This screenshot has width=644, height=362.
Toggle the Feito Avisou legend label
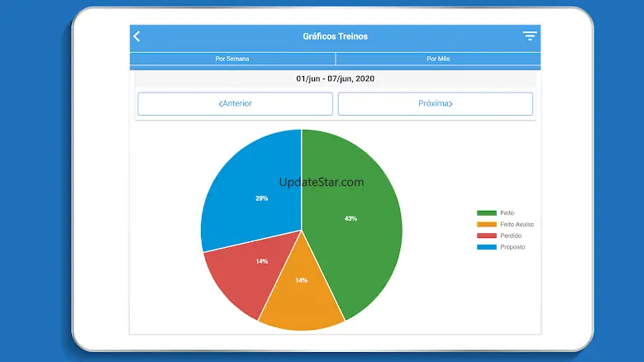[517, 224]
